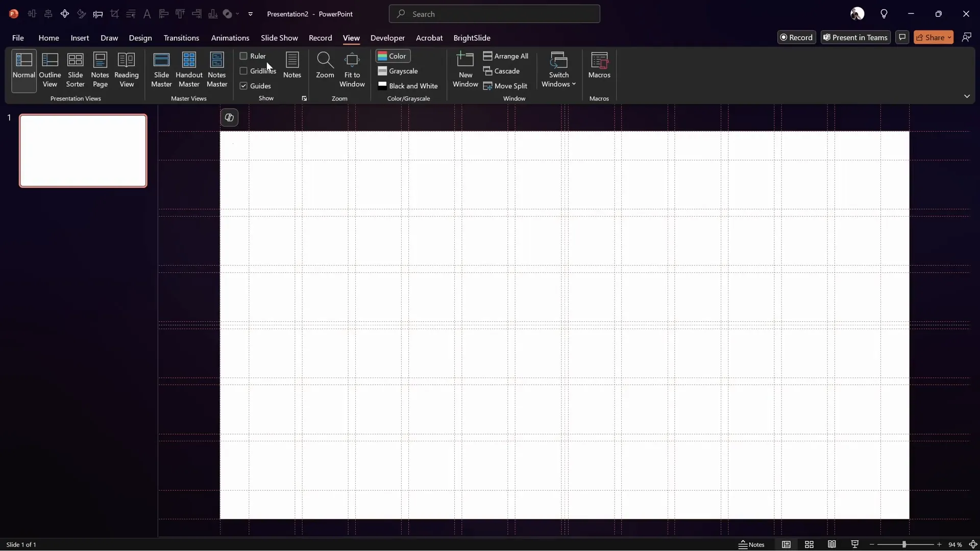Start recording with the Record button
Screen dimensions: 980x551
tap(796, 37)
